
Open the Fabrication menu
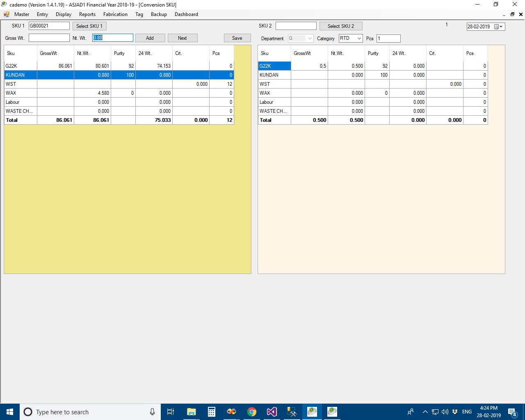pos(115,14)
